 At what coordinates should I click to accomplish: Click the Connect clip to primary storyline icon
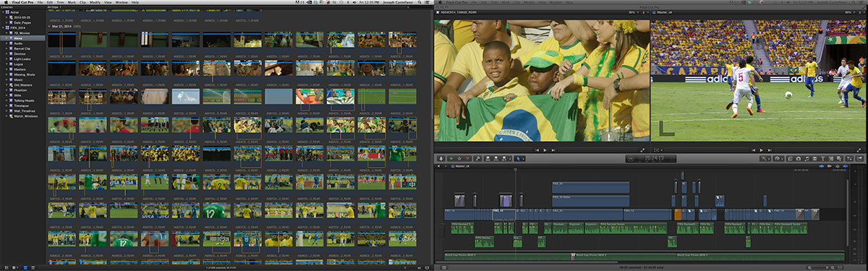click(x=488, y=158)
